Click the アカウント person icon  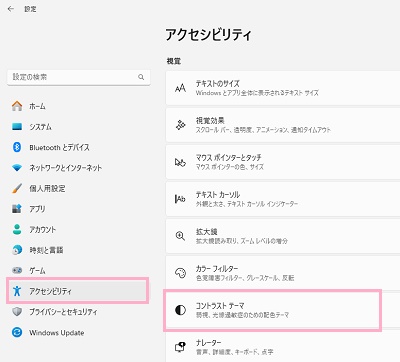[17, 229]
